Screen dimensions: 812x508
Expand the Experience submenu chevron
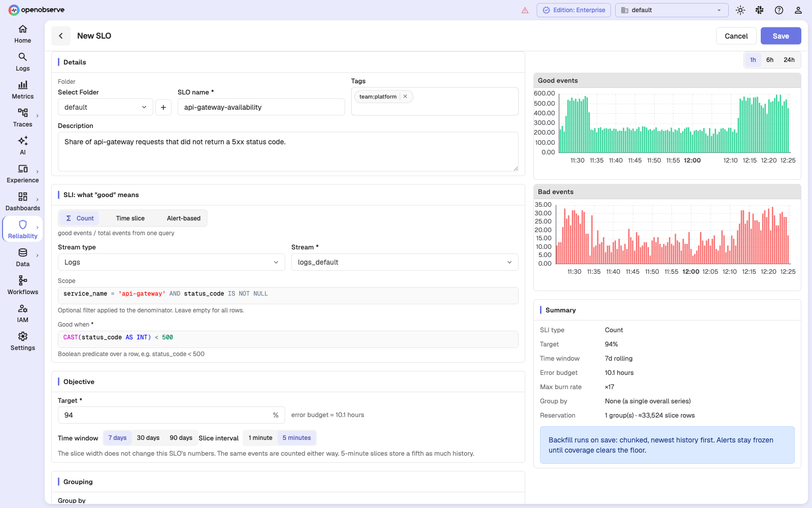pos(38,172)
